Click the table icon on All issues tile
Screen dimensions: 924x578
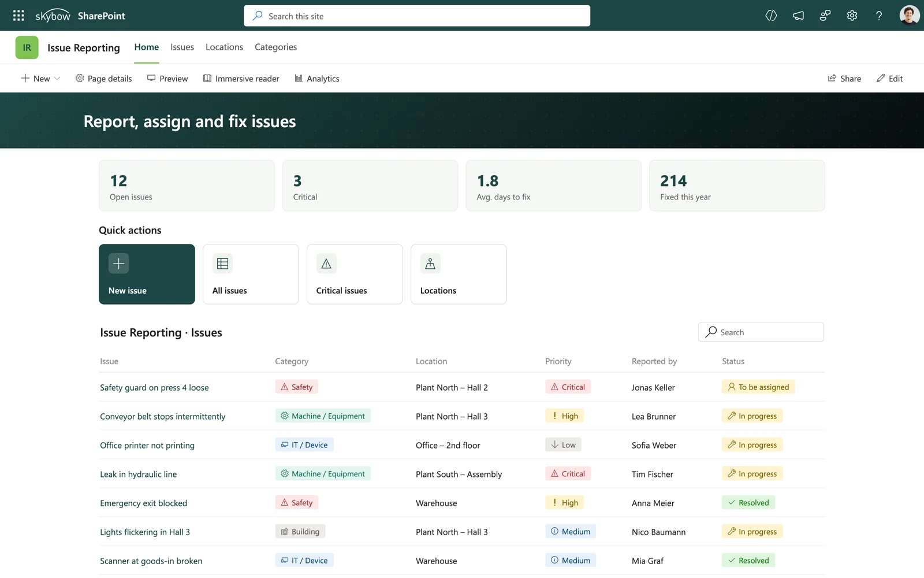pyautogui.click(x=222, y=264)
